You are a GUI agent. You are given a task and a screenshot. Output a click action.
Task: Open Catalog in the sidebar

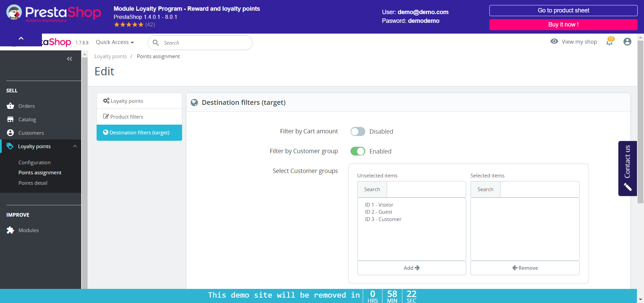click(27, 119)
